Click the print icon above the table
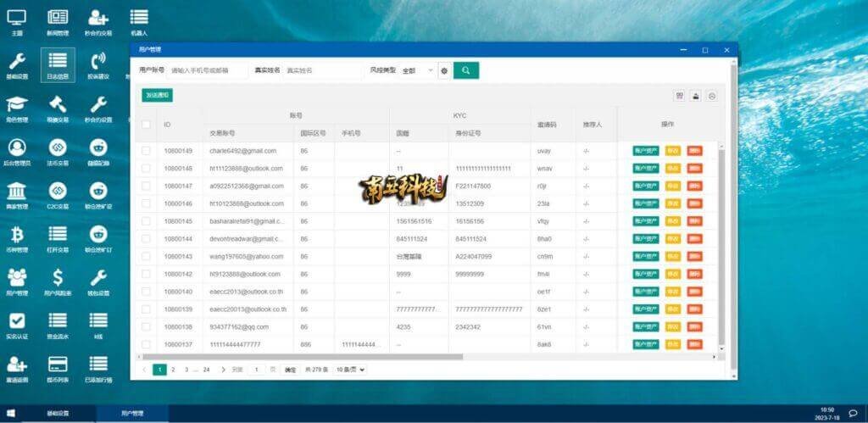Screen dimensions: 868x423 coord(695,96)
